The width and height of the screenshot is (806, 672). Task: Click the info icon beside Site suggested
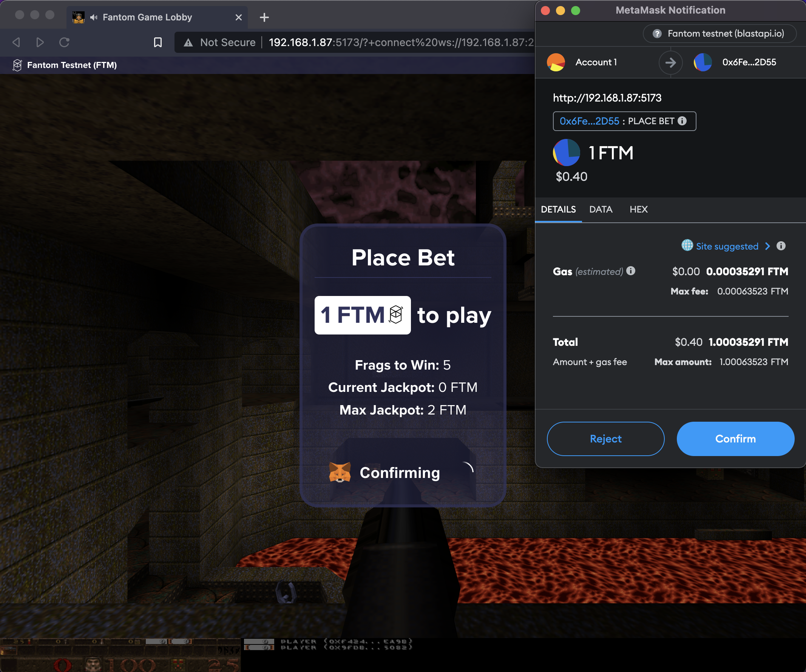click(782, 246)
